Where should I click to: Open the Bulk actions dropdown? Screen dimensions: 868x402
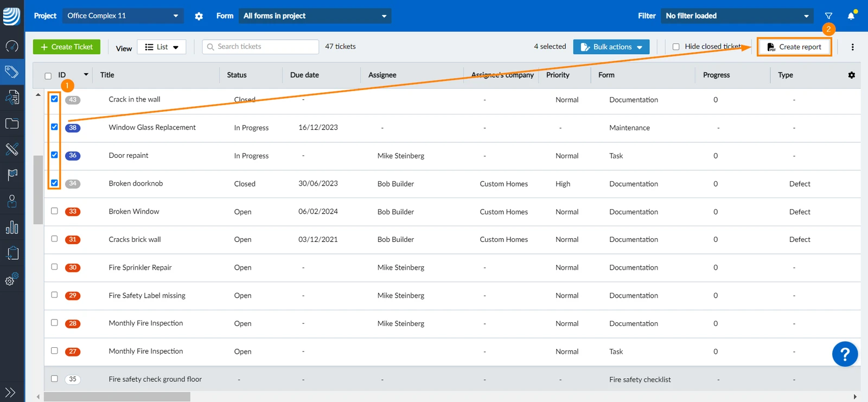click(611, 47)
